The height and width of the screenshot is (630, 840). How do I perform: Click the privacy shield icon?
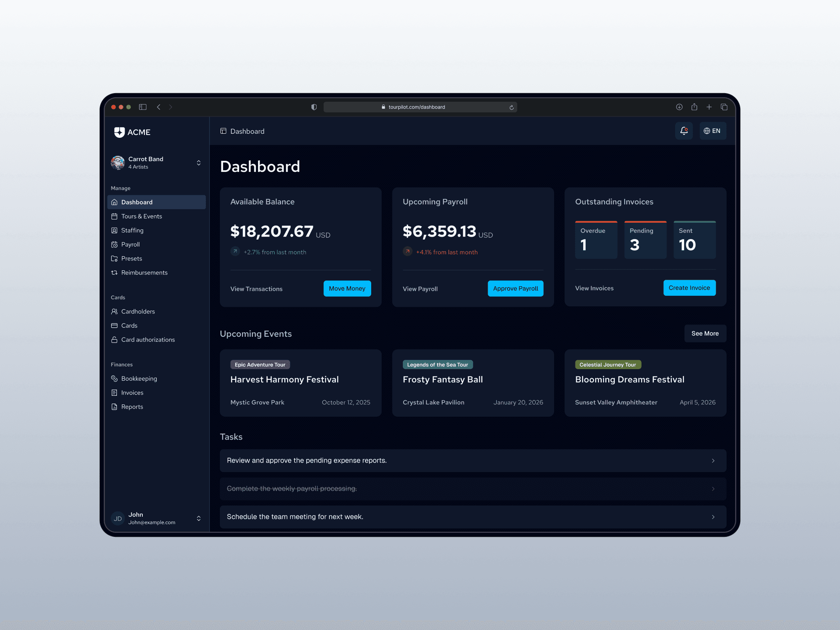click(x=314, y=107)
